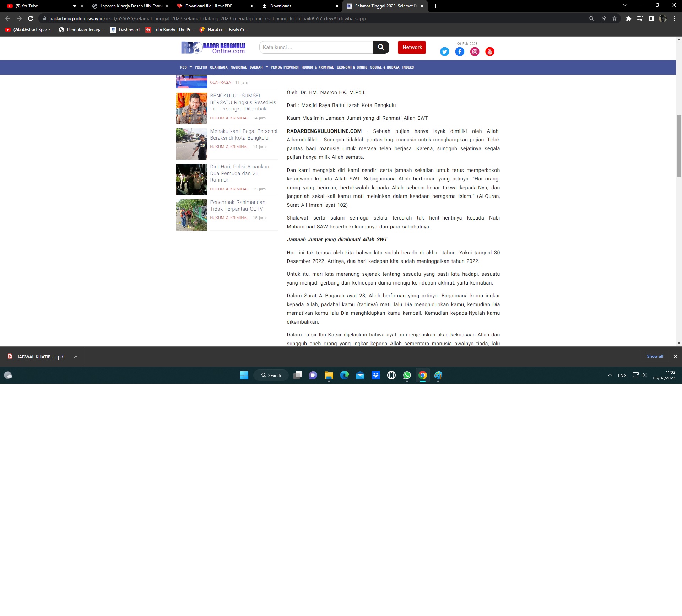Click the red Network button
The image size is (682, 616).
[x=412, y=47]
